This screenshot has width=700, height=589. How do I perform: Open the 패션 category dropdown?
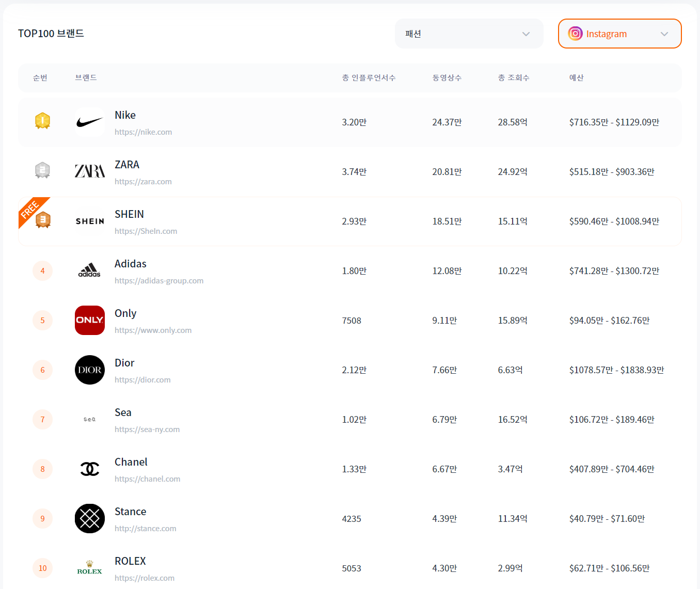tap(469, 34)
